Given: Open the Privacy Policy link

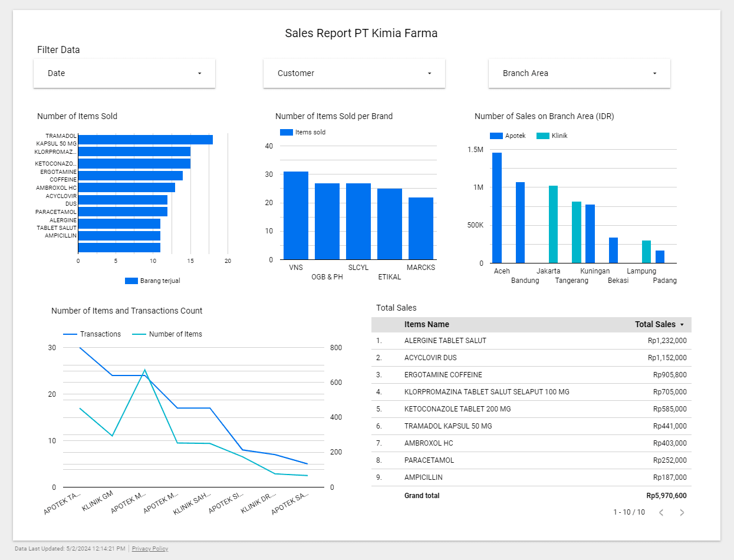Looking at the screenshot, I should (x=150, y=549).
